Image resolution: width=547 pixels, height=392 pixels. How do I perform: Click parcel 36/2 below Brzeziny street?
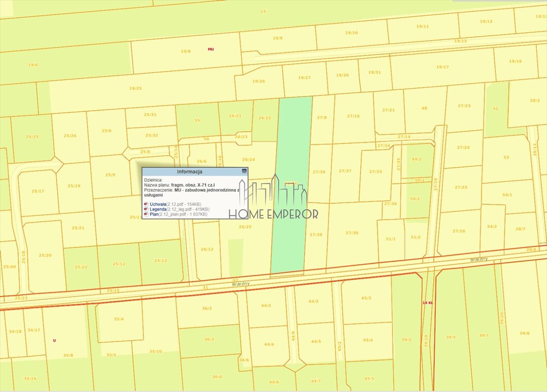click(x=207, y=308)
